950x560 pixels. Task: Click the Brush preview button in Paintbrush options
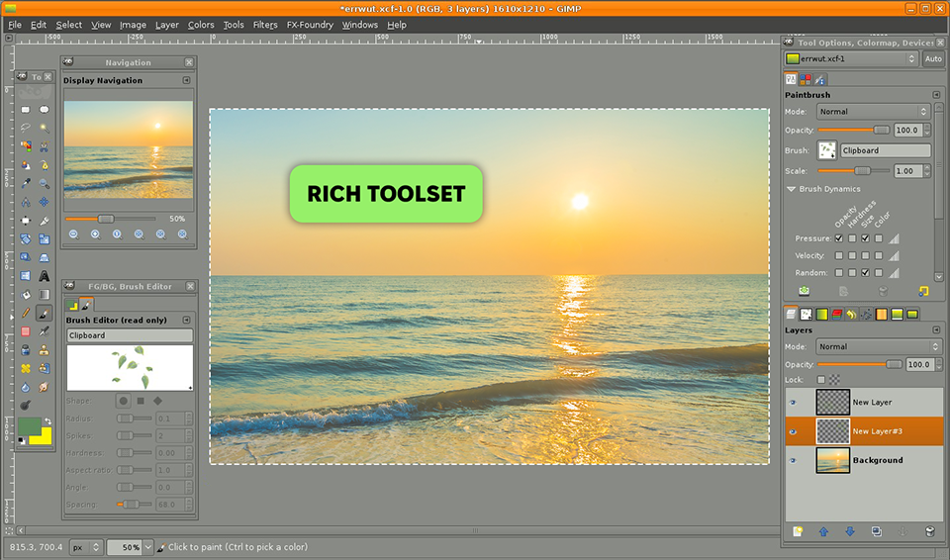point(827,150)
